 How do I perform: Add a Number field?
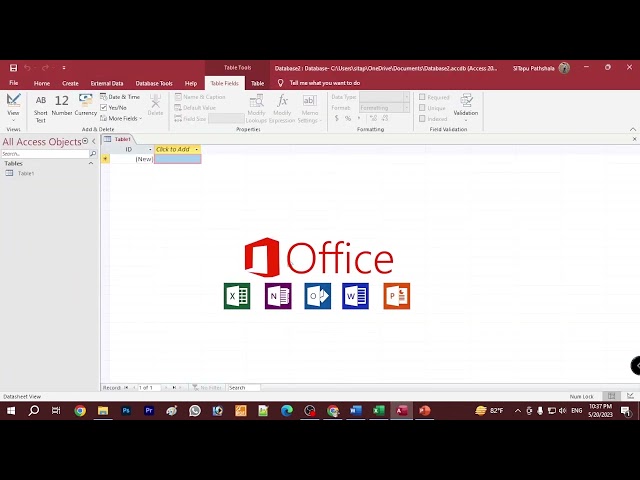(62, 105)
